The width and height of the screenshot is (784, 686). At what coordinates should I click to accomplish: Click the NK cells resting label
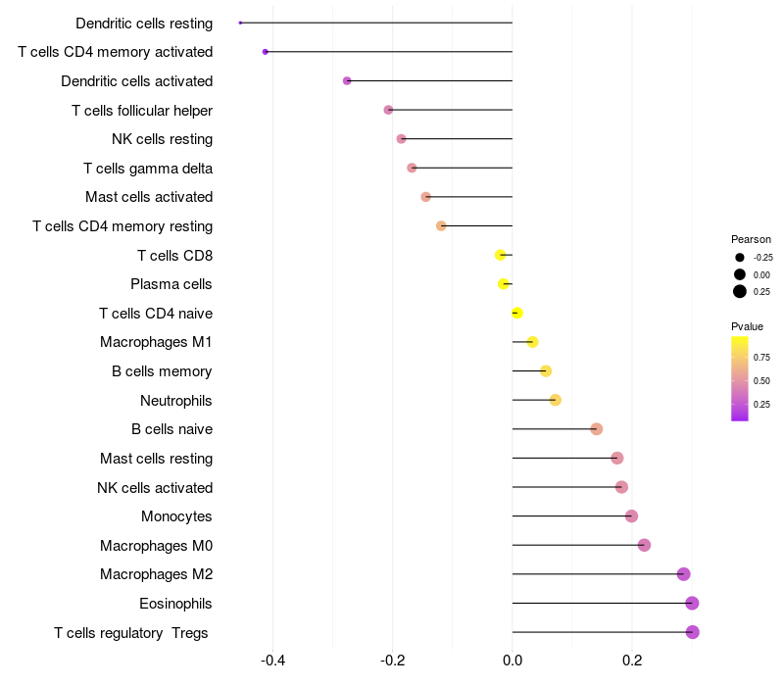[x=163, y=139]
